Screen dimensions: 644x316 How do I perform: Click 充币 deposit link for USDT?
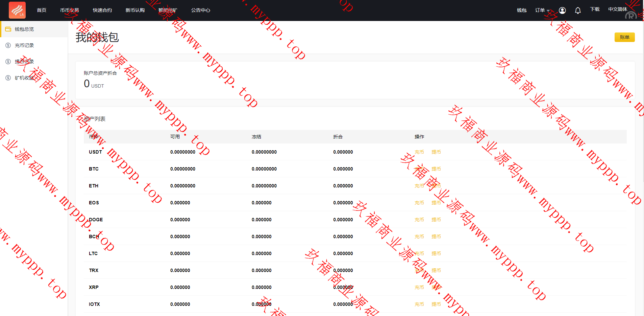point(419,152)
